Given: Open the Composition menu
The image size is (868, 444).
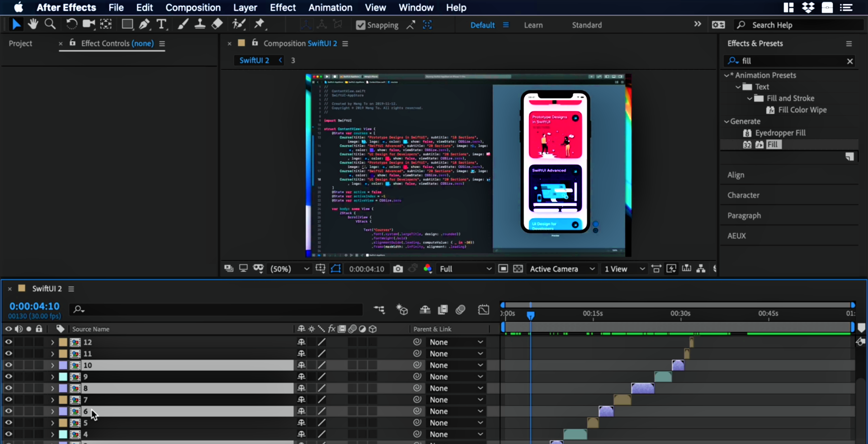Looking at the screenshot, I should (193, 8).
